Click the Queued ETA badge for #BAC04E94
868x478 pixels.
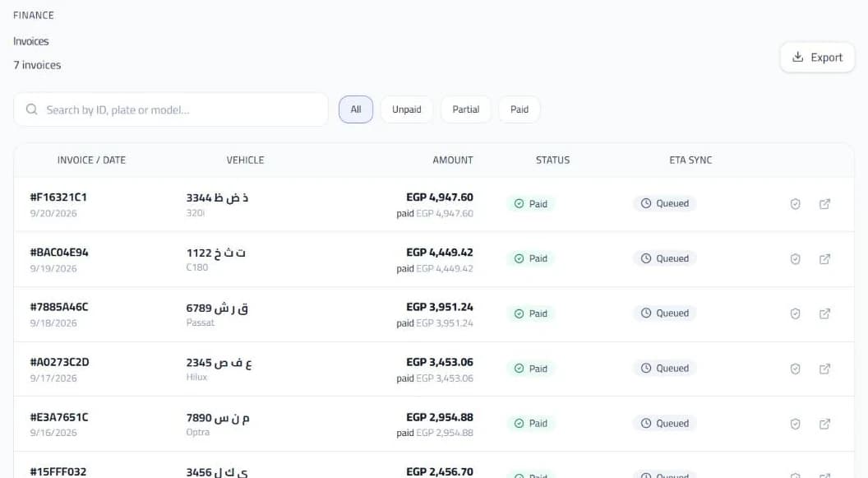(x=665, y=258)
